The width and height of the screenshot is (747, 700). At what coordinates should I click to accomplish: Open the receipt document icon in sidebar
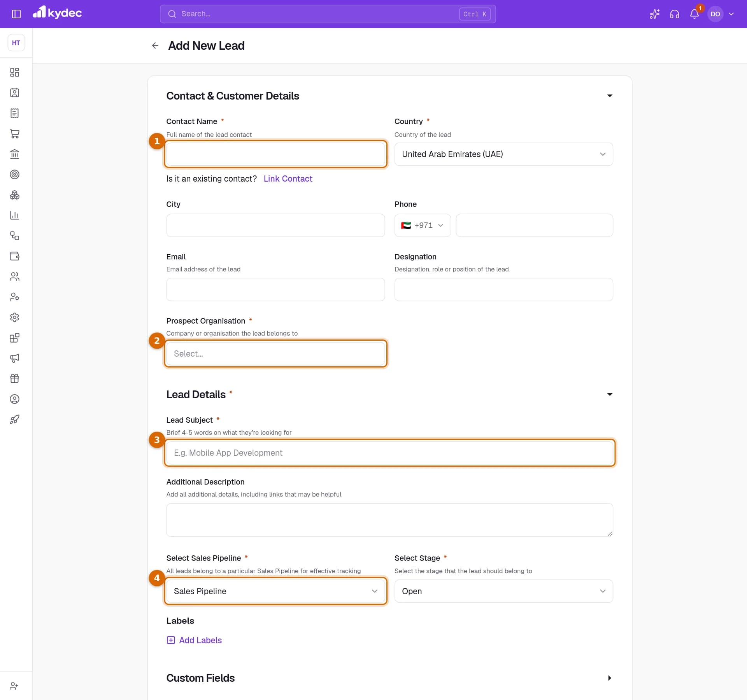click(14, 113)
